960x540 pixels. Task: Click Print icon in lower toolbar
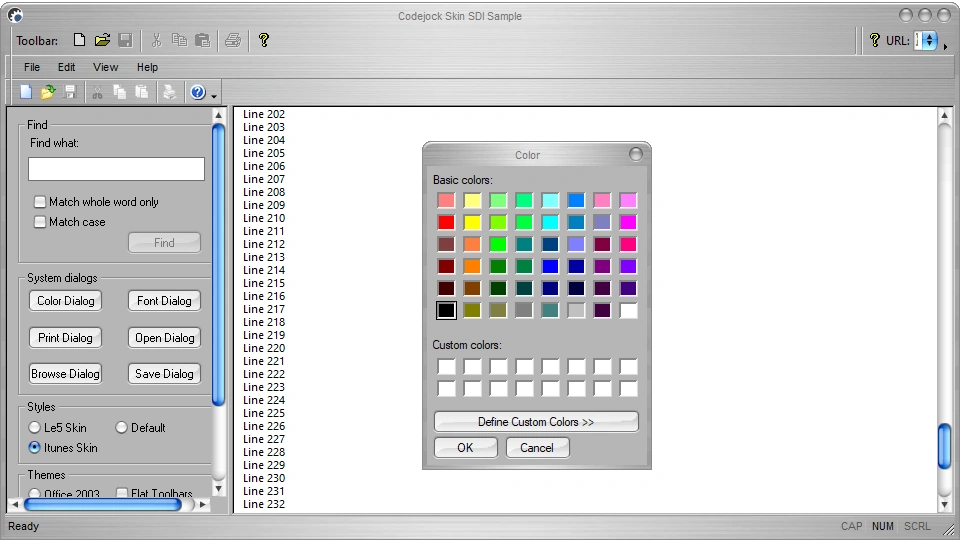pos(170,92)
